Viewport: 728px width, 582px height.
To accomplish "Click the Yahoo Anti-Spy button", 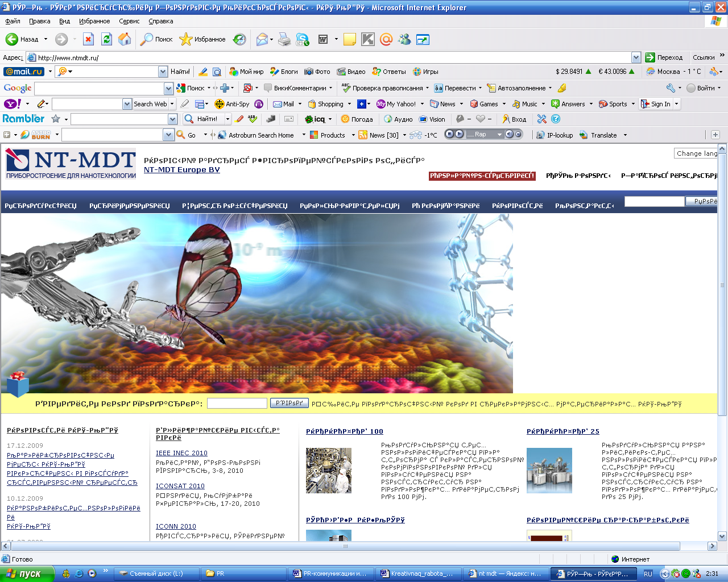I will click(232, 104).
